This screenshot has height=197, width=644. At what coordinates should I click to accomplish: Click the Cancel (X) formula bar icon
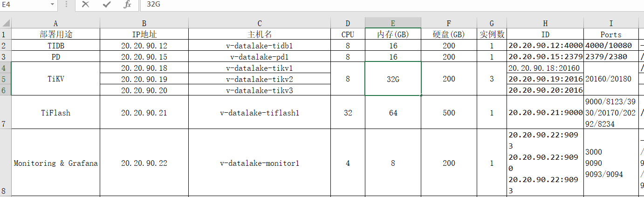(85, 5)
